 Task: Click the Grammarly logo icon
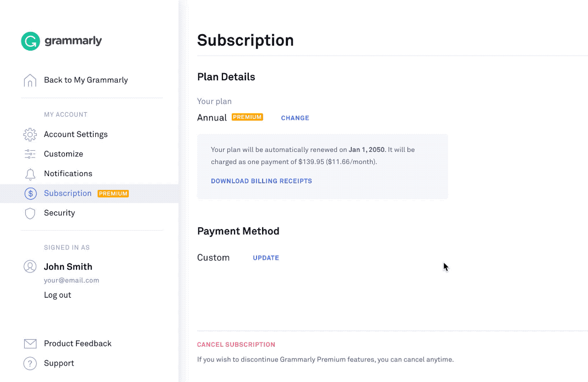(x=30, y=41)
